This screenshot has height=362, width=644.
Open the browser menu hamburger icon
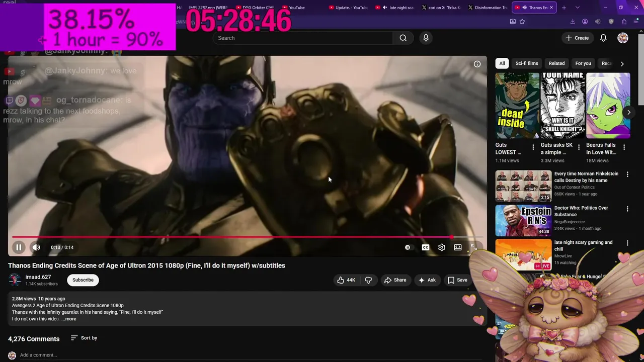coord(636,22)
